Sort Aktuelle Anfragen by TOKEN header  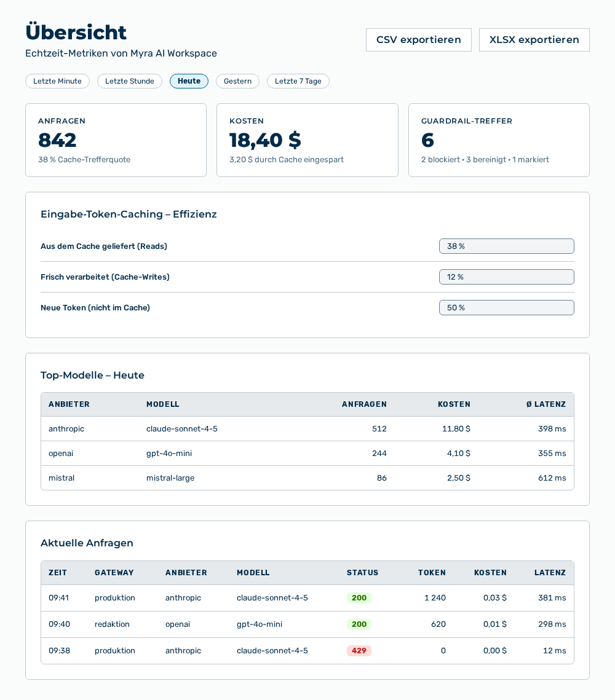pyautogui.click(x=432, y=573)
